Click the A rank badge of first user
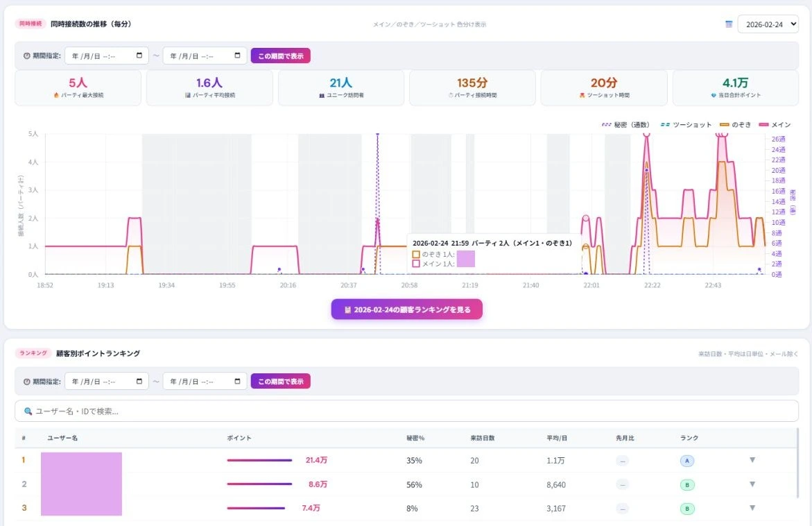 click(x=686, y=461)
